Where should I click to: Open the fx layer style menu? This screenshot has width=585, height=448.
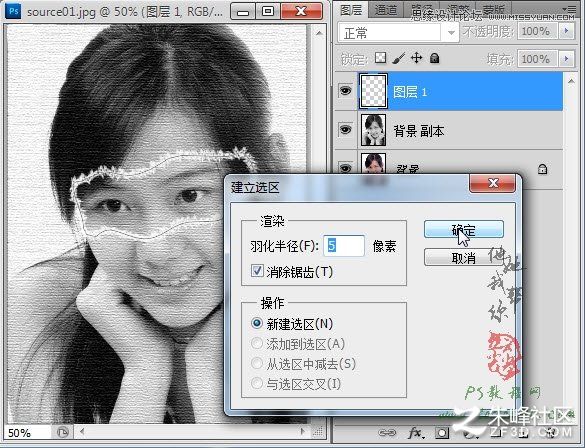point(415,433)
